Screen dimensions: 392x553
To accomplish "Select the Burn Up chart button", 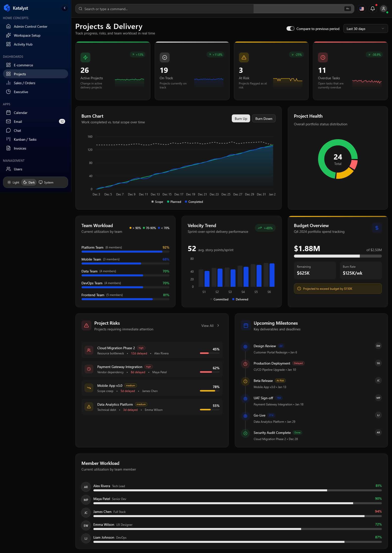I will click(x=241, y=119).
